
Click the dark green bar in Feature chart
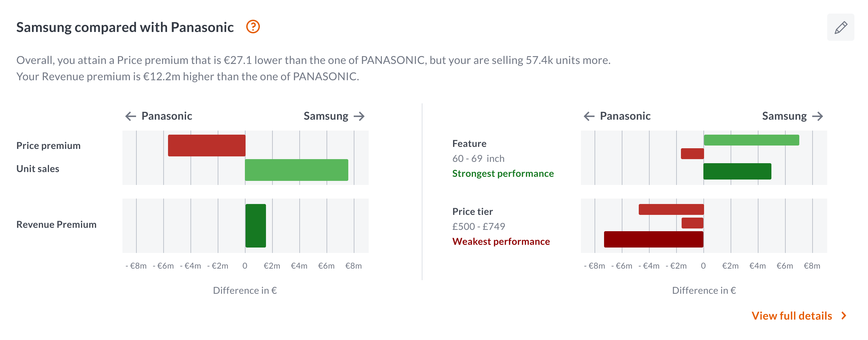737,171
